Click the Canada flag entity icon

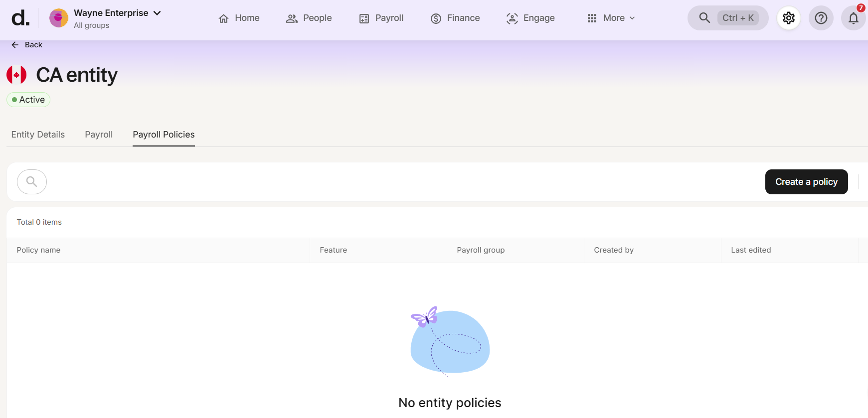16,75
